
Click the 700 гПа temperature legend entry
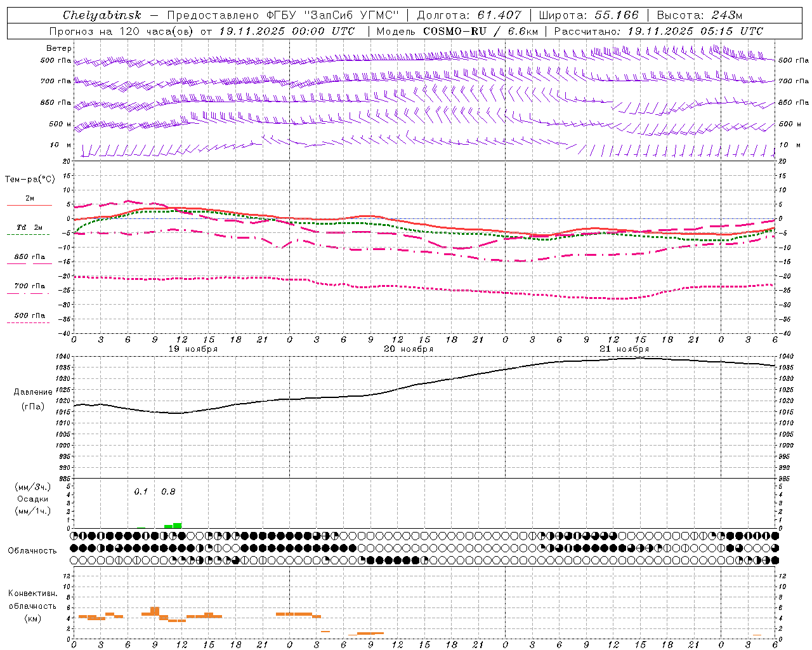click(30, 286)
